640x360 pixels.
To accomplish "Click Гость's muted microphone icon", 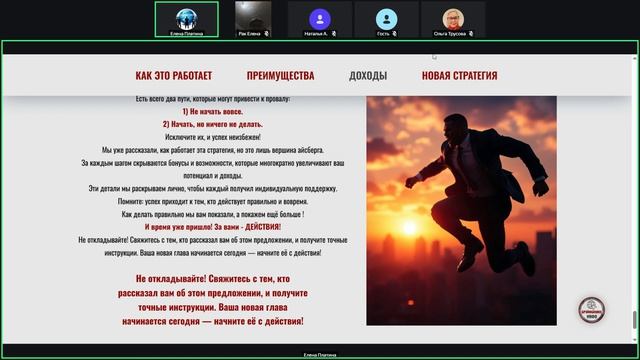I will click(394, 34).
